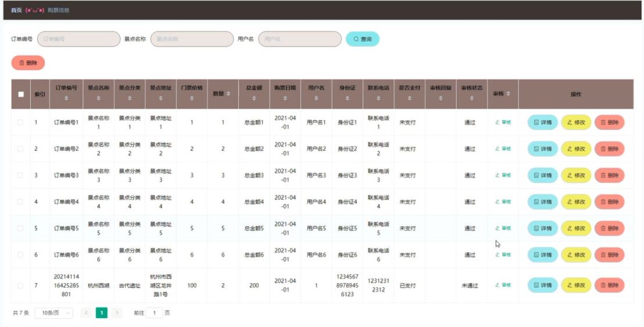The image size is (644, 327).
Task: Click 修改 for 杭州西湖 order
Action: click(576, 285)
